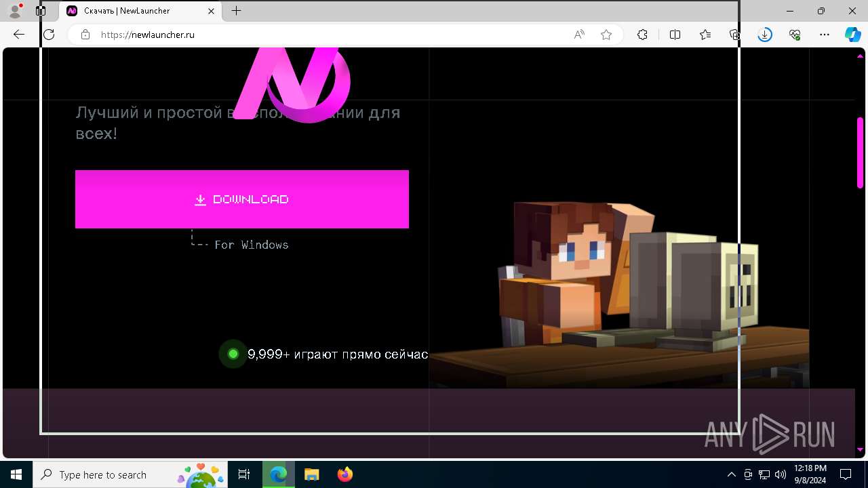Go back with the browser arrow
The height and width of the screenshot is (488, 868).
[19, 35]
